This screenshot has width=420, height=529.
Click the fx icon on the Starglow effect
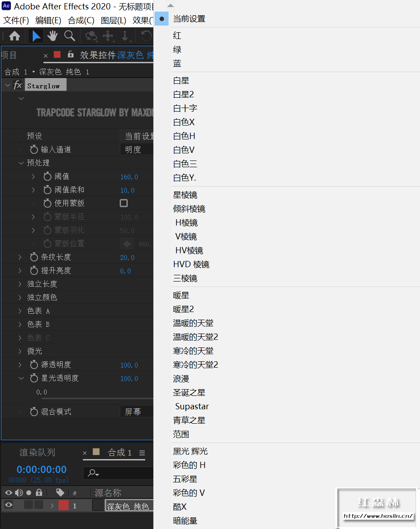click(x=17, y=84)
